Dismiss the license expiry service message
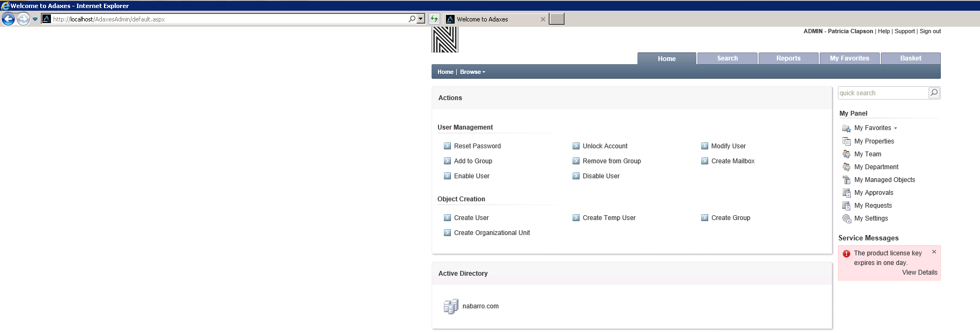Viewport: 980px width, 333px height. [934, 252]
